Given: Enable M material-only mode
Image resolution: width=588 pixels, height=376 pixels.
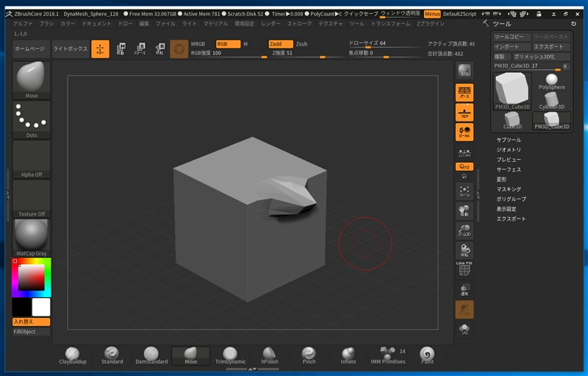Looking at the screenshot, I should click(x=254, y=44).
